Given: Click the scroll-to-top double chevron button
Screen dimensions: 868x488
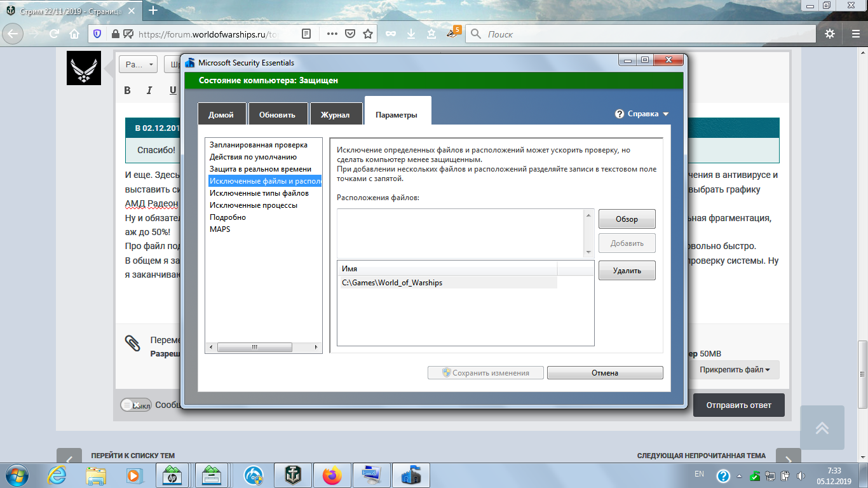Looking at the screenshot, I should click(822, 428).
